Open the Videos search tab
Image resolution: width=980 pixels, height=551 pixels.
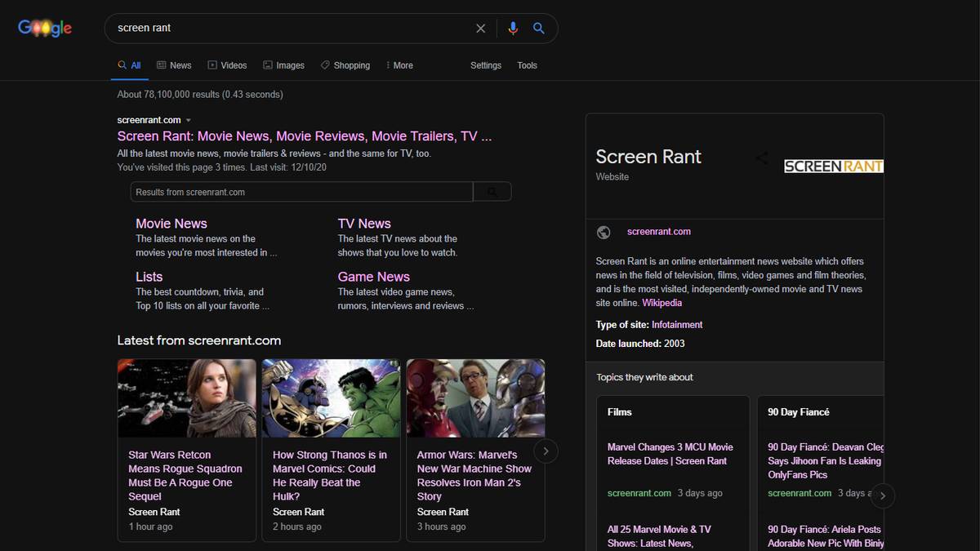click(227, 65)
